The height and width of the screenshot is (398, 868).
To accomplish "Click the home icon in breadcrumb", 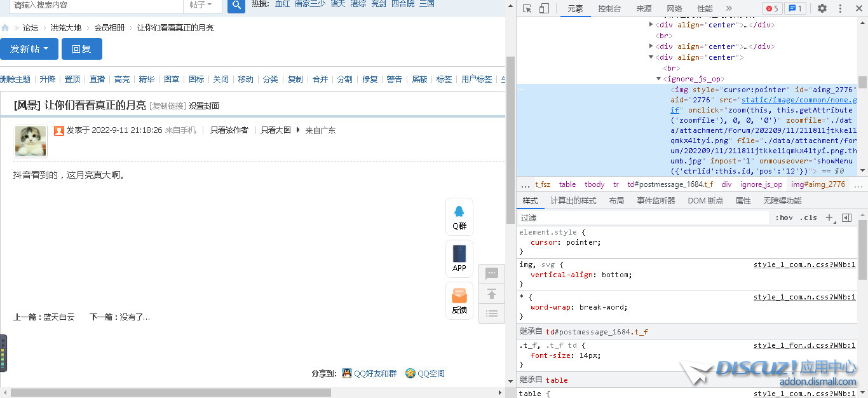I will pyautogui.click(x=6, y=28).
